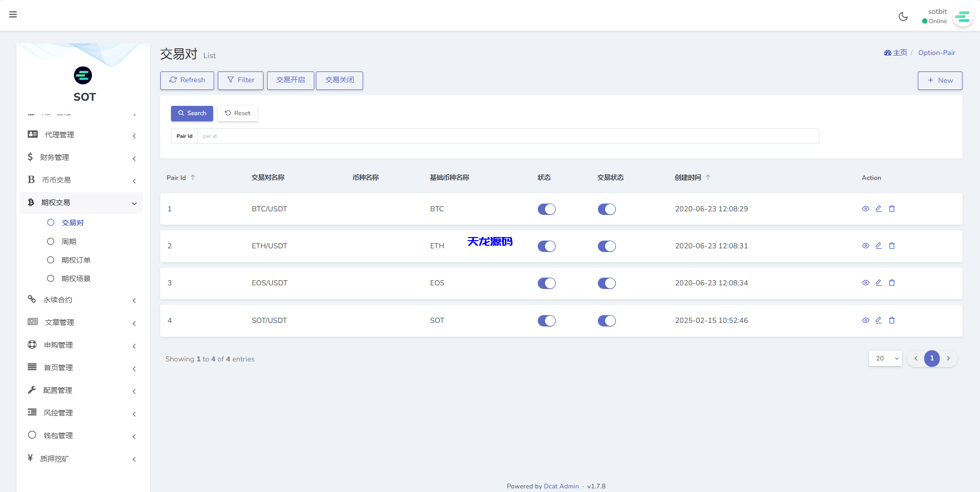
Task: Open the page size 20 dropdown
Action: 885,358
